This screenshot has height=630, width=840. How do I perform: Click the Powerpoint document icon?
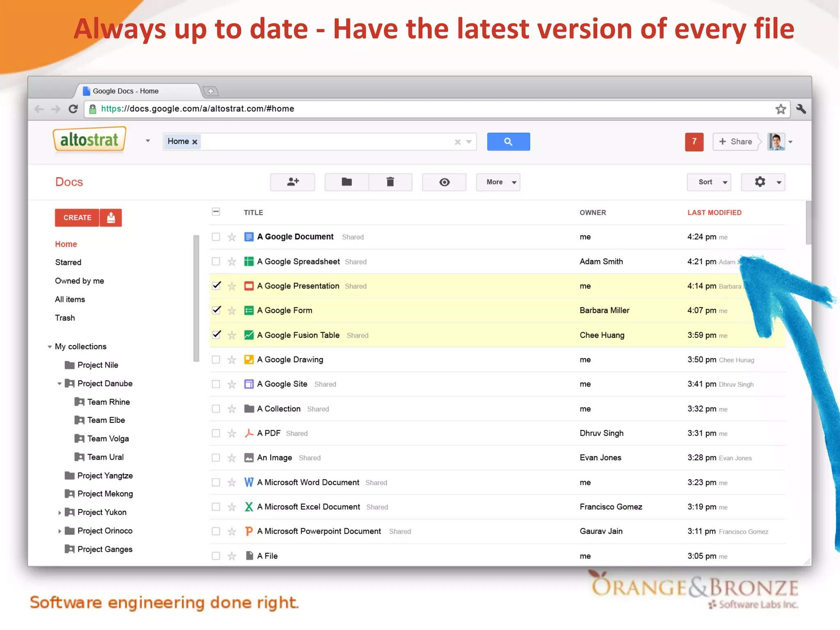click(x=249, y=532)
